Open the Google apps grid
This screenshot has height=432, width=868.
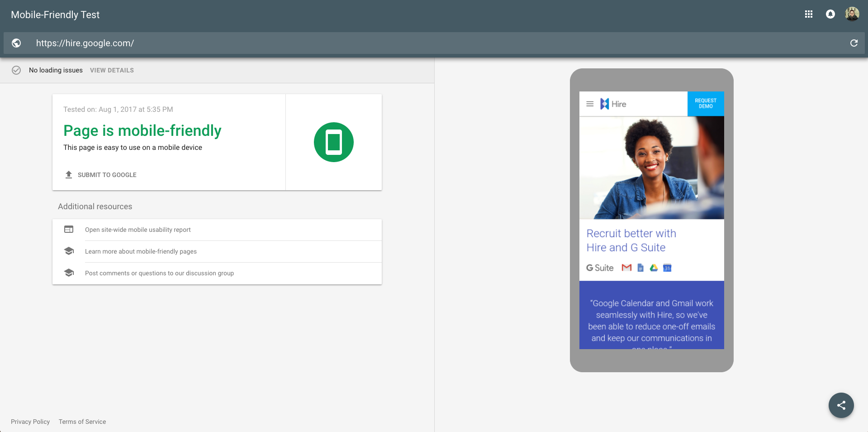coord(809,14)
